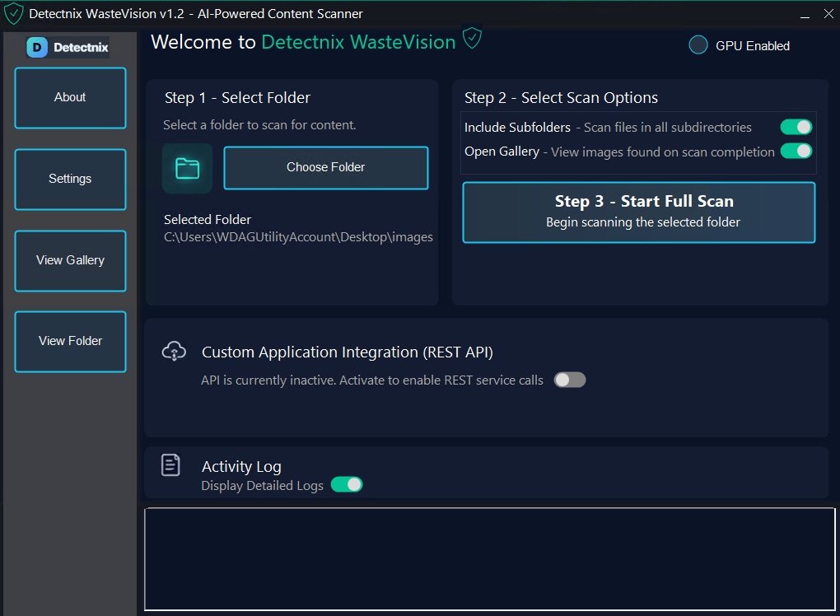Click the shield icon in the title bar
The width and height of the screenshot is (840, 616).
[x=13, y=13]
